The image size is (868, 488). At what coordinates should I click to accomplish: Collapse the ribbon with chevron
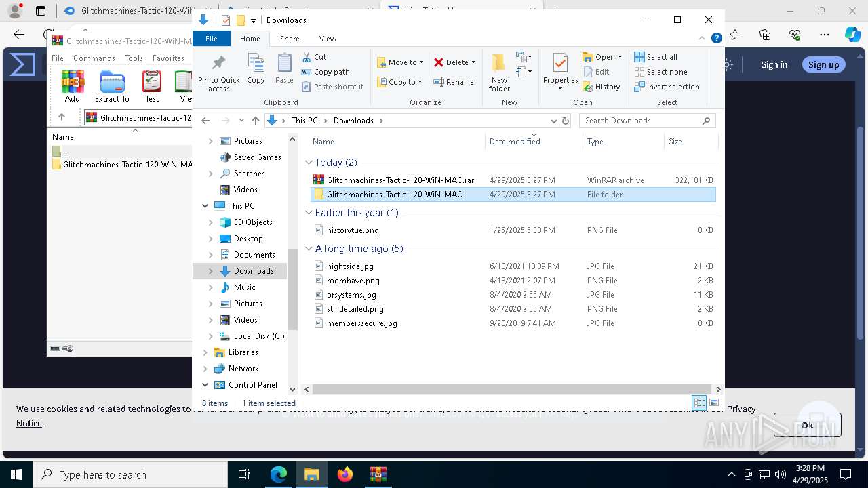[x=702, y=39]
